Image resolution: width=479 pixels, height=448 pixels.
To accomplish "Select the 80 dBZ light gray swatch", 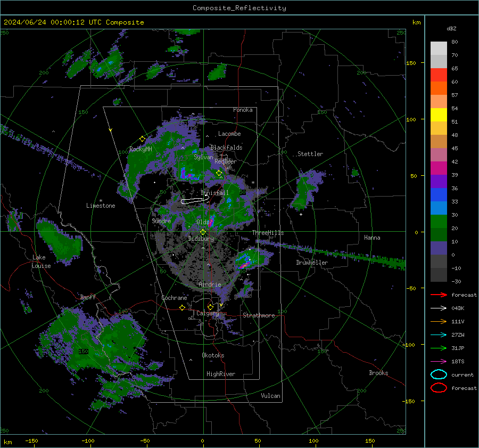I will click(x=439, y=48).
